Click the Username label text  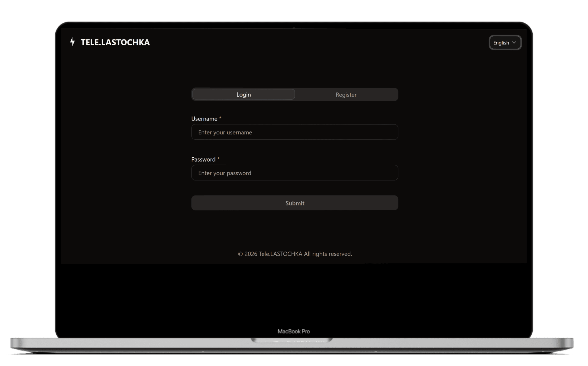click(x=204, y=119)
